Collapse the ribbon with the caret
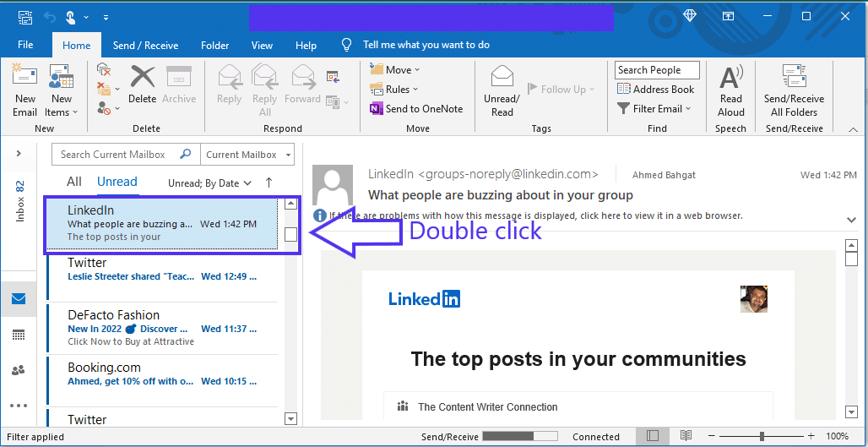 pos(853,129)
